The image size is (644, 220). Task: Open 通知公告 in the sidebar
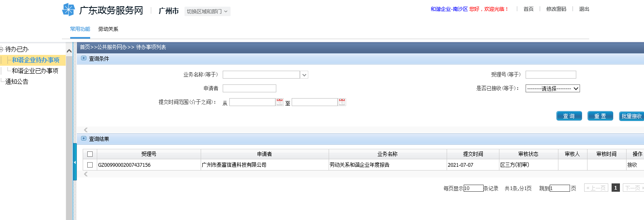[x=17, y=82]
